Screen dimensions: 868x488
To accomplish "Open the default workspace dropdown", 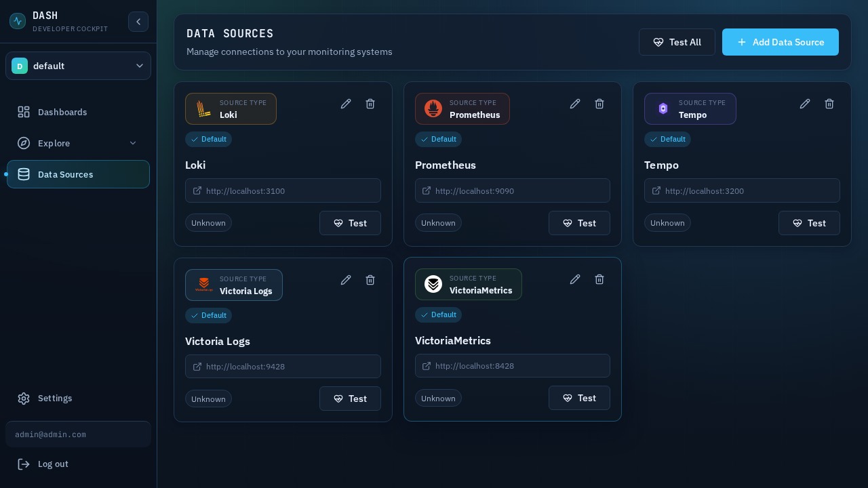I will pos(78,66).
